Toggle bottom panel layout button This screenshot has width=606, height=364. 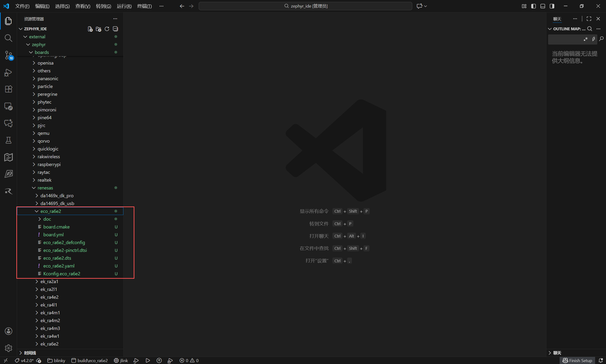click(543, 6)
